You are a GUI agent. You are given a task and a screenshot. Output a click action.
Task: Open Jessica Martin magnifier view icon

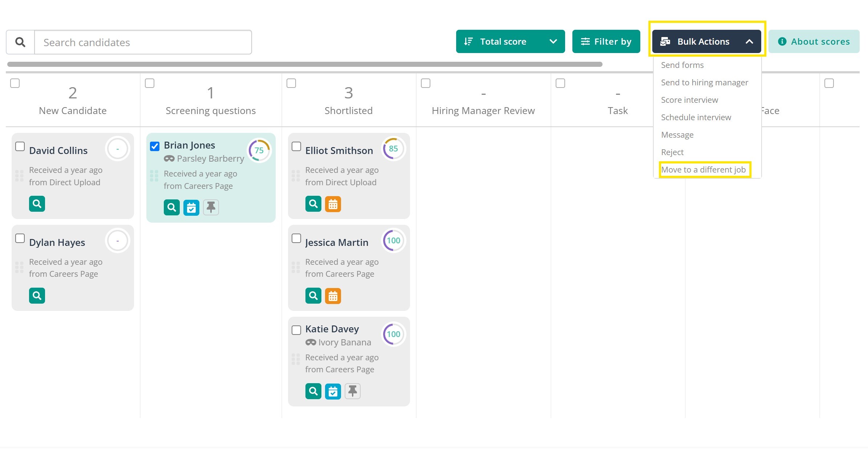pyautogui.click(x=313, y=296)
